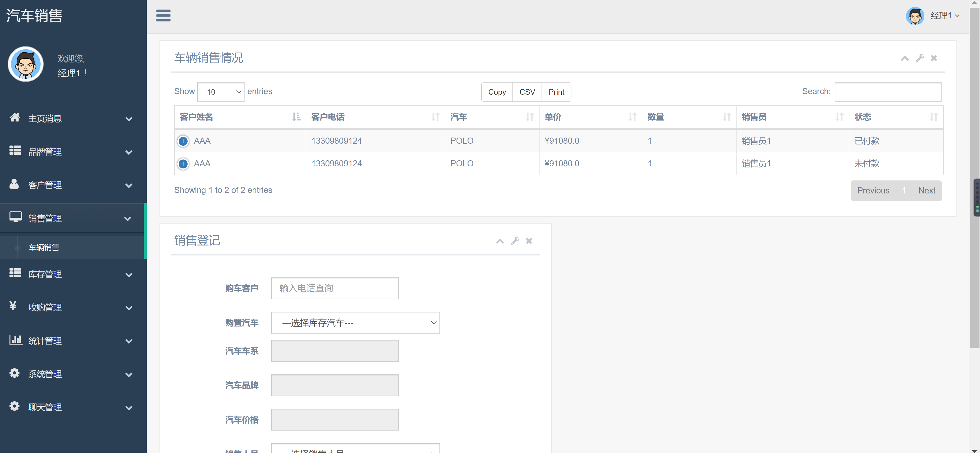Open the Show entries count dropdown
The height and width of the screenshot is (453, 980).
(221, 92)
